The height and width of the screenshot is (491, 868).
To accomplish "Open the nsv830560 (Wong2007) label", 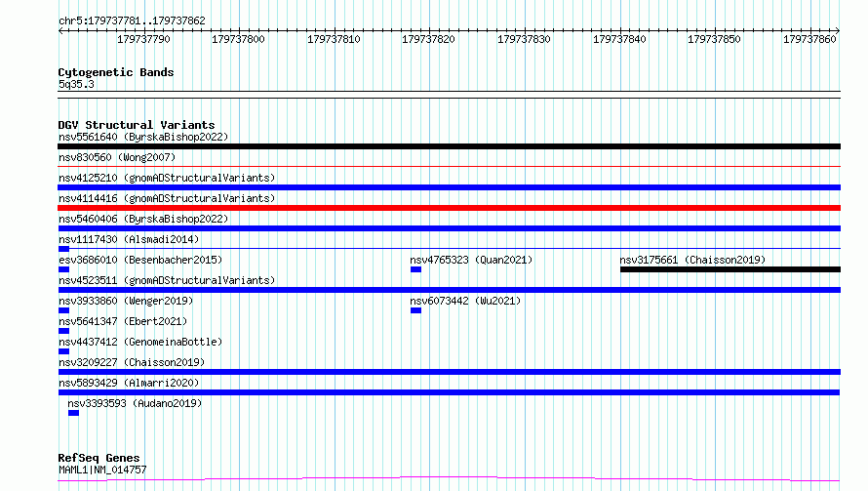I will [117, 157].
